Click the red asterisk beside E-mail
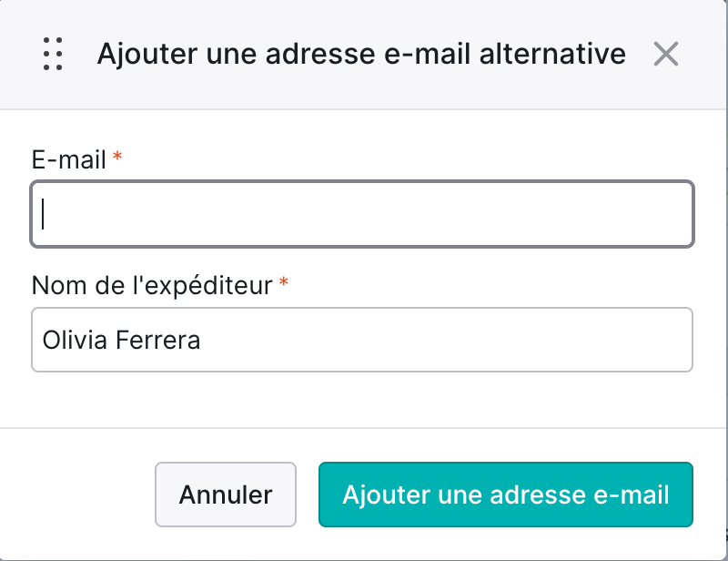This screenshot has width=728, height=561. (117, 157)
